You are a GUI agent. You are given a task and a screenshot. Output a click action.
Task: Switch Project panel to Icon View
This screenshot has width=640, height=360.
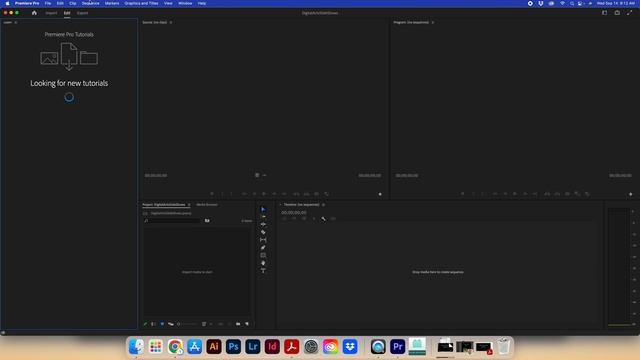[x=162, y=324]
